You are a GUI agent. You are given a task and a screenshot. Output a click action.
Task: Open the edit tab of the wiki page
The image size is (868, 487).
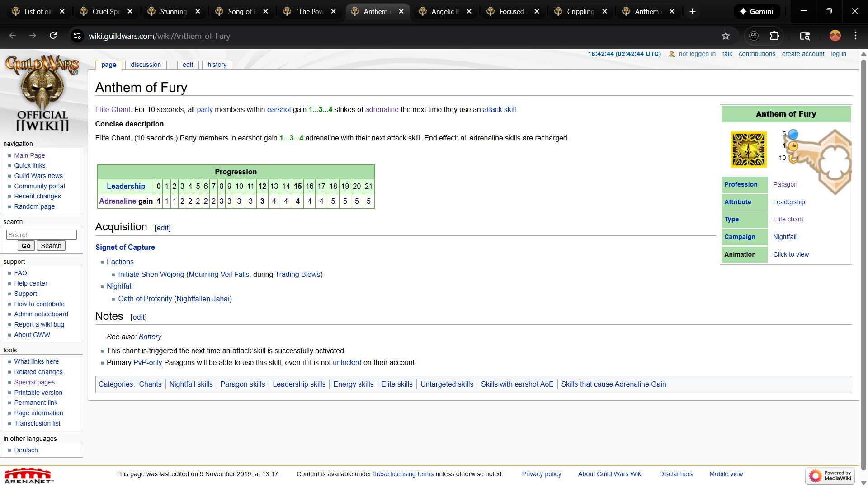click(x=188, y=65)
